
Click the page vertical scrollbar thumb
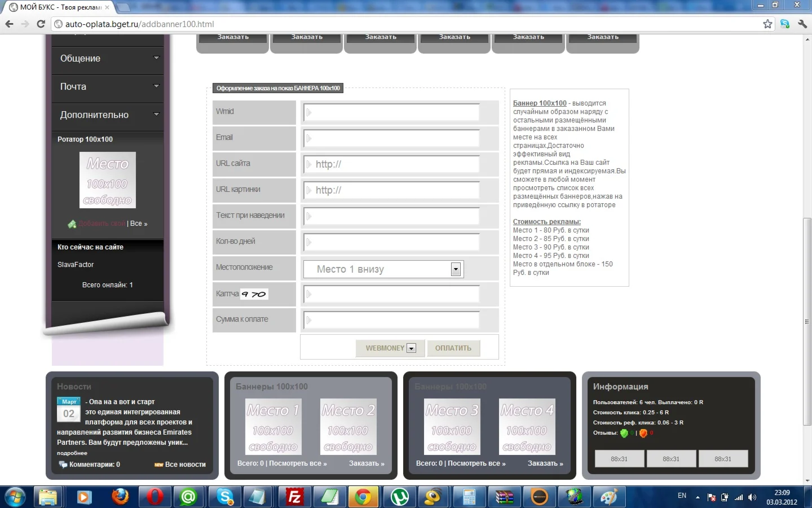[x=807, y=322]
